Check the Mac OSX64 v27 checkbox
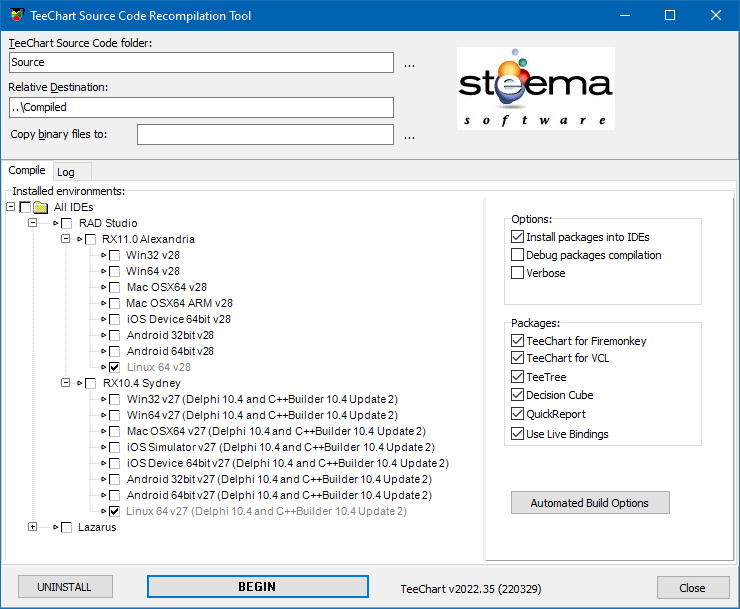 tap(114, 431)
